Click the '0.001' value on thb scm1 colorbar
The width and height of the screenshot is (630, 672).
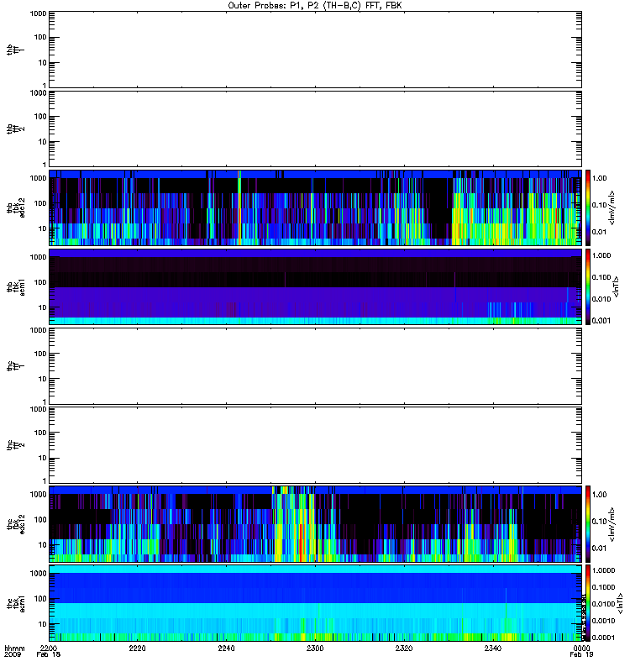[x=601, y=321]
